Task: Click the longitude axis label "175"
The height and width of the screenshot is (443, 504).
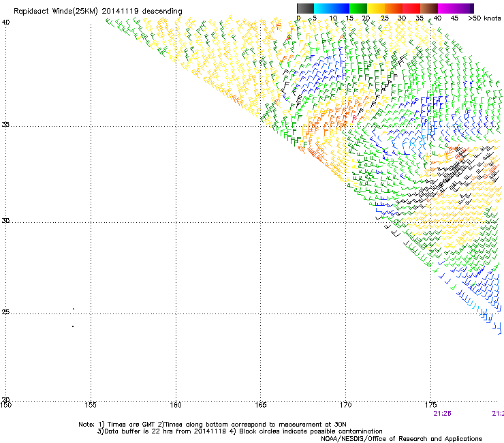Action: [430, 405]
